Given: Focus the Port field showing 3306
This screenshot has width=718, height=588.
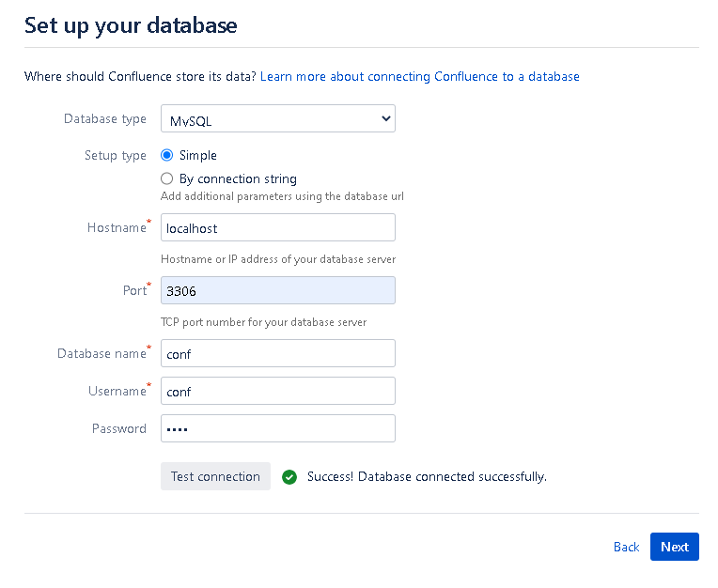Looking at the screenshot, I should [277, 290].
